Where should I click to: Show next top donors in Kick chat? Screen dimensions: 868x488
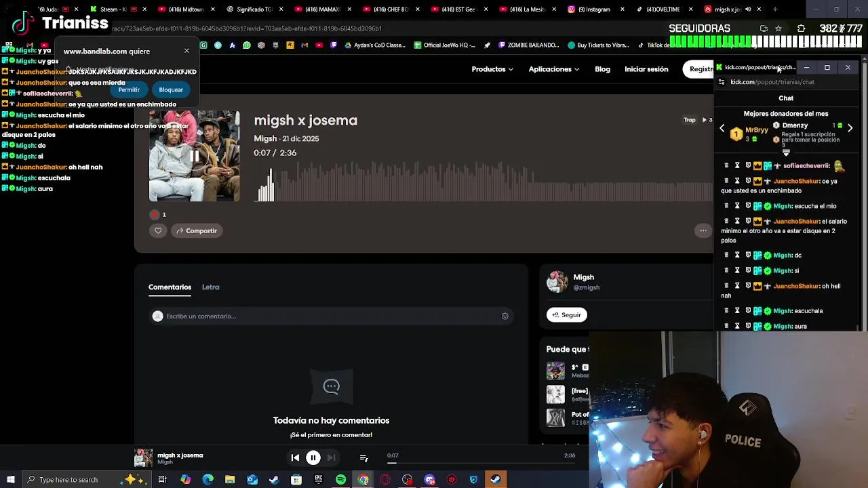click(850, 128)
